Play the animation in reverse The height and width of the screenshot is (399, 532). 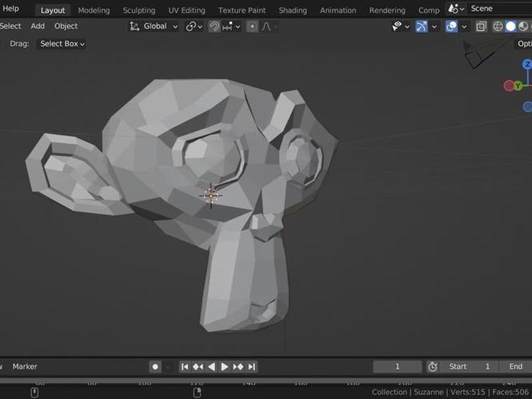(x=211, y=367)
